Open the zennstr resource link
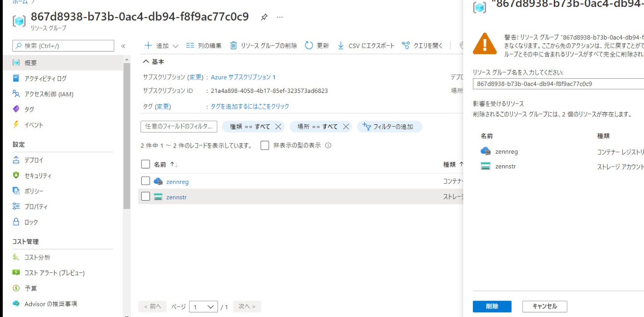Viewport: 644px width, 317px height. (176, 197)
